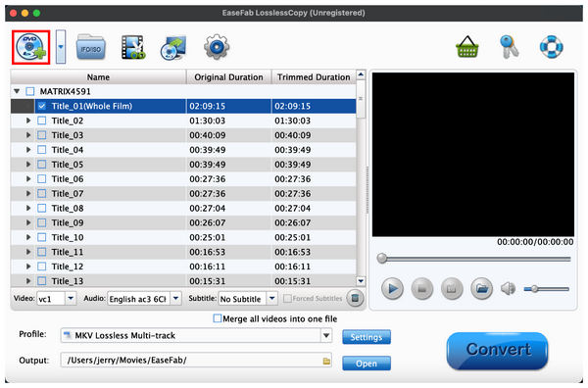Click the Settings button
588x388 pixels.
click(367, 337)
